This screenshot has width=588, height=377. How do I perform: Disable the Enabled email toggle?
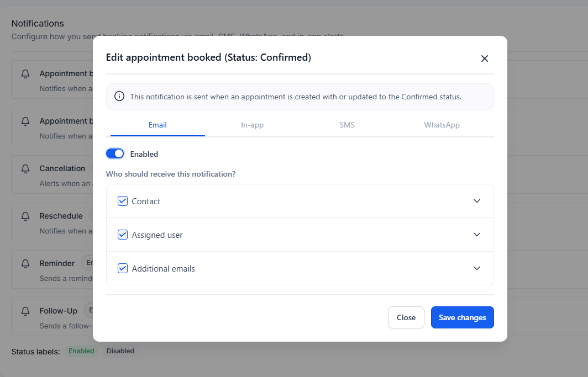[x=115, y=154]
